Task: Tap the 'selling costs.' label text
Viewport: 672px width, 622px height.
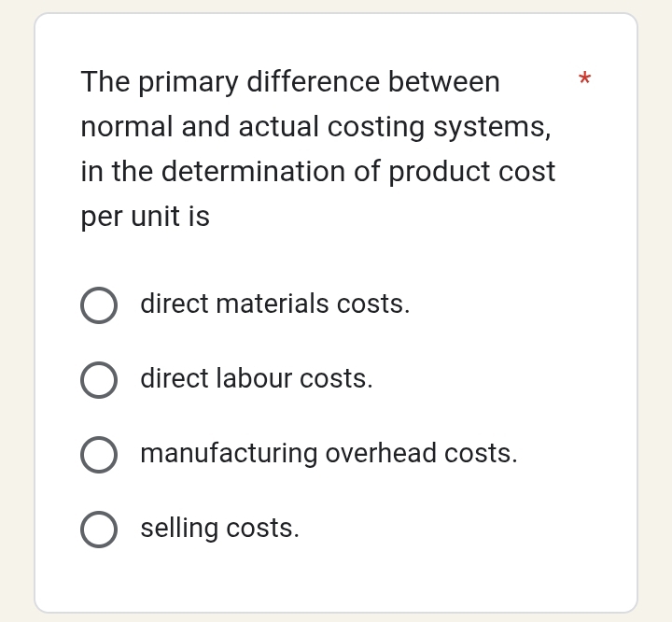Action: pos(219,529)
